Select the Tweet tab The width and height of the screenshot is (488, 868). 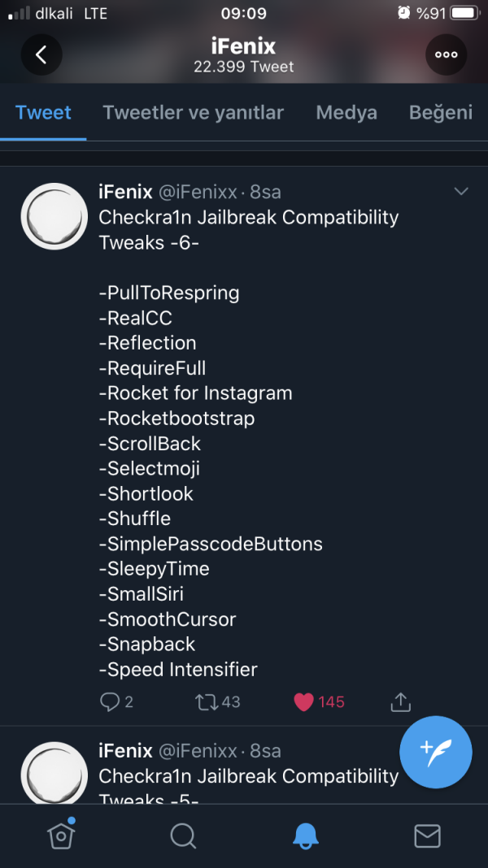click(x=43, y=112)
